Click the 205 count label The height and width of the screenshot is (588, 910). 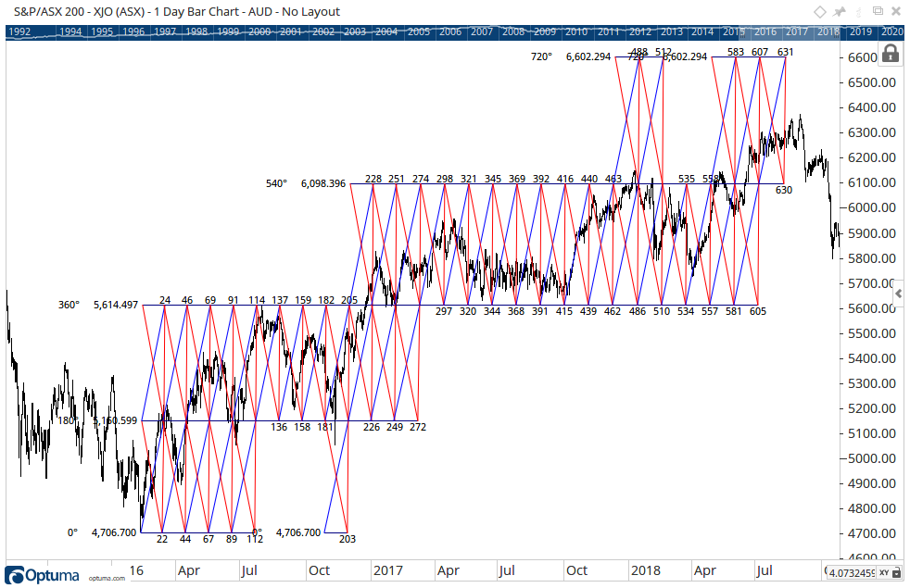(349, 300)
